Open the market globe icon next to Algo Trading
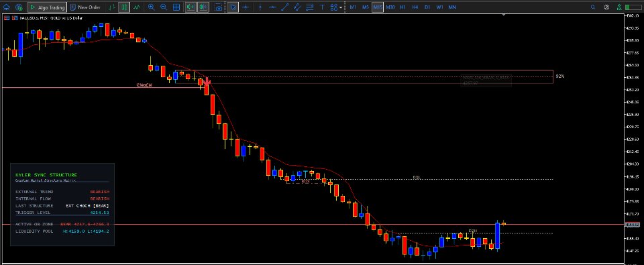 [x=19, y=7]
